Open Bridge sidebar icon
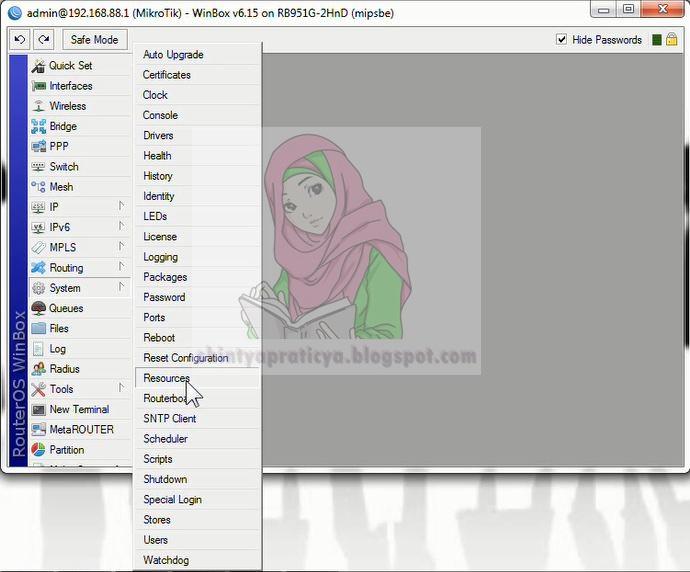Viewport: 690px width, 572px height. (38, 126)
